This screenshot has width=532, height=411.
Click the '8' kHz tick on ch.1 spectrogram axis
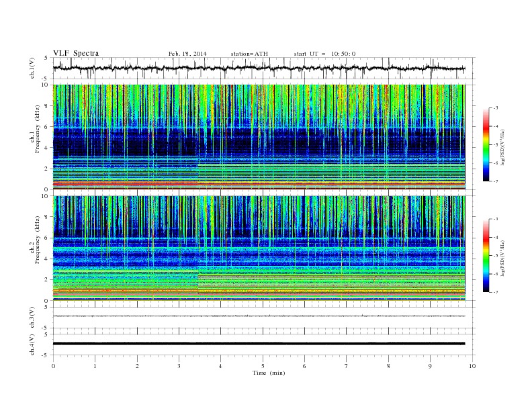coord(46,106)
